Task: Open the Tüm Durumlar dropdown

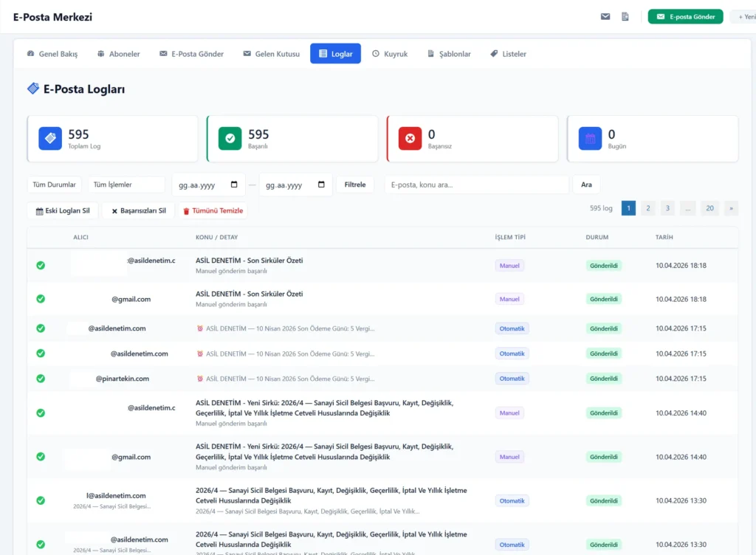Action: tap(54, 185)
